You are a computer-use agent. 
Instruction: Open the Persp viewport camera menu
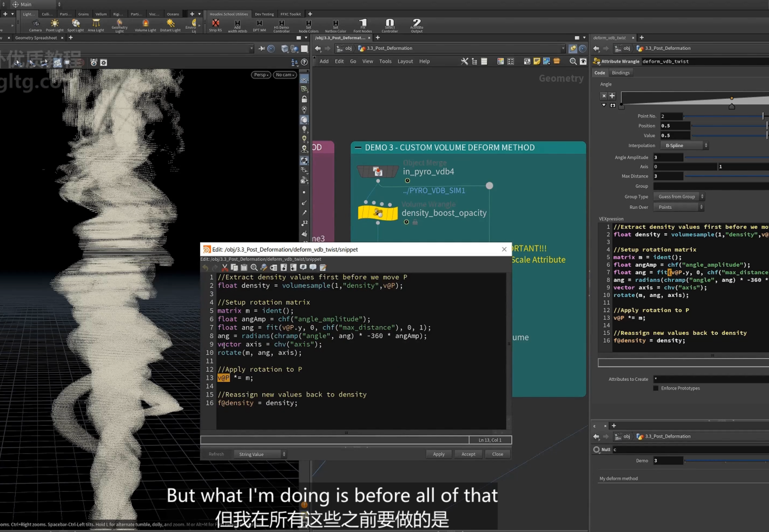click(x=261, y=75)
